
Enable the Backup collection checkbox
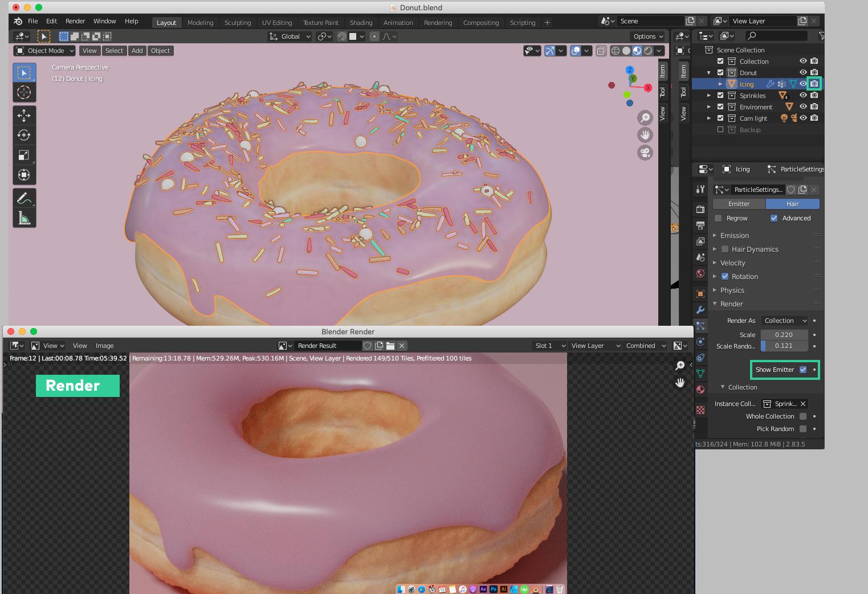click(720, 129)
